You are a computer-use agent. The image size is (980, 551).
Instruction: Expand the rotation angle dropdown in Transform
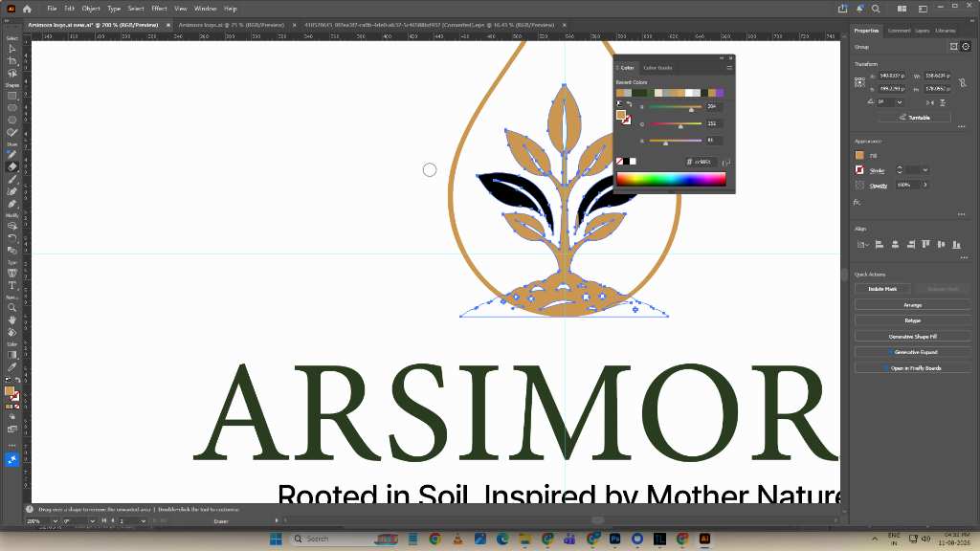tap(900, 101)
